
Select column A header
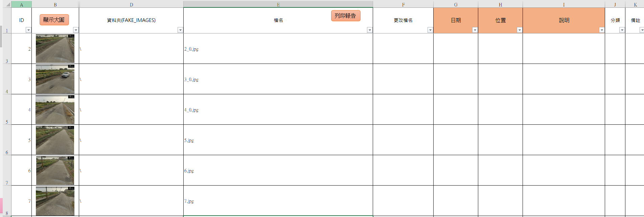(x=22, y=4)
